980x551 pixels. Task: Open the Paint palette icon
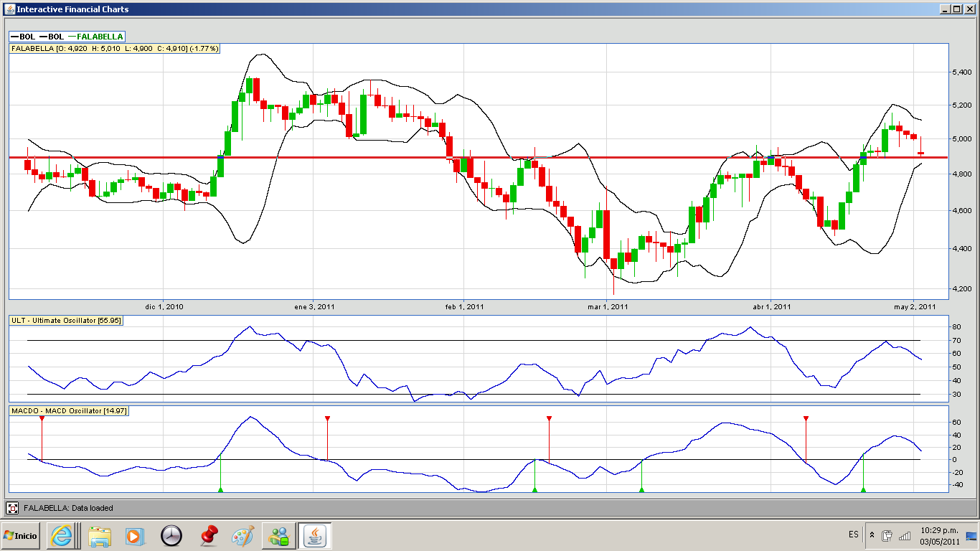point(243,535)
